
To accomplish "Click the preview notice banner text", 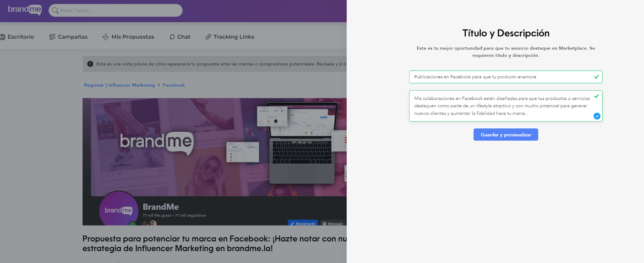I will coord(221,64).
